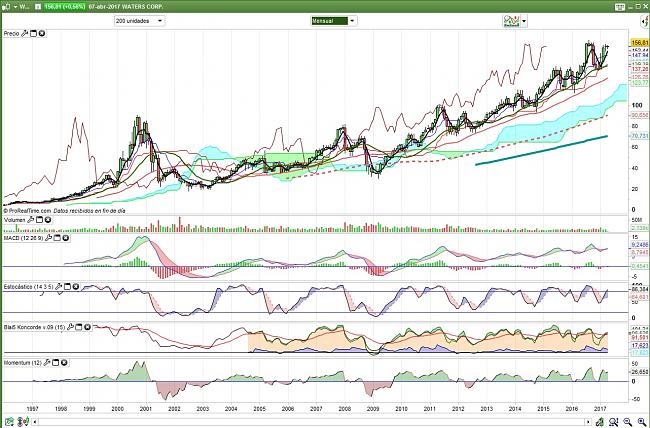
Task: Close the Volumen panel
Action: point(48,220)
